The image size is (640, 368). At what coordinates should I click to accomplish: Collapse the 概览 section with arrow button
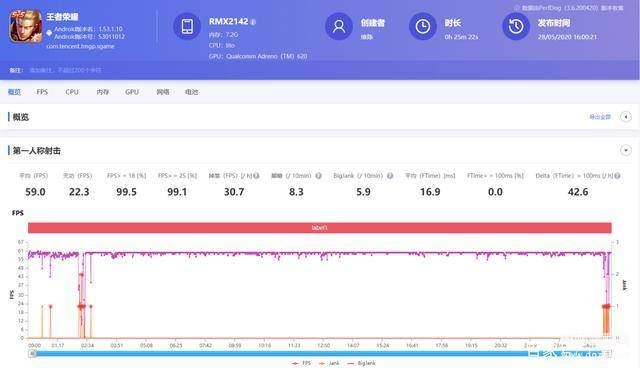click(x=626, y=117)
